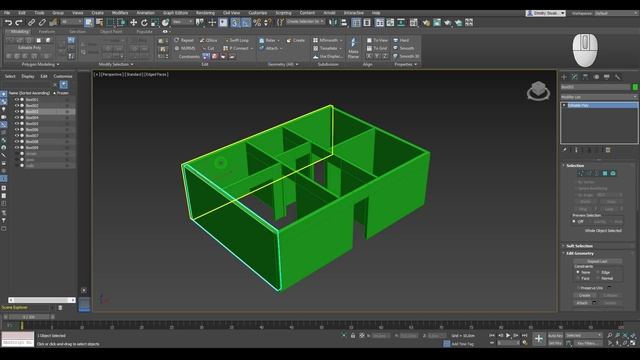Open the Display panel icon
640x360 pixels.
click(x=607, y=77)
